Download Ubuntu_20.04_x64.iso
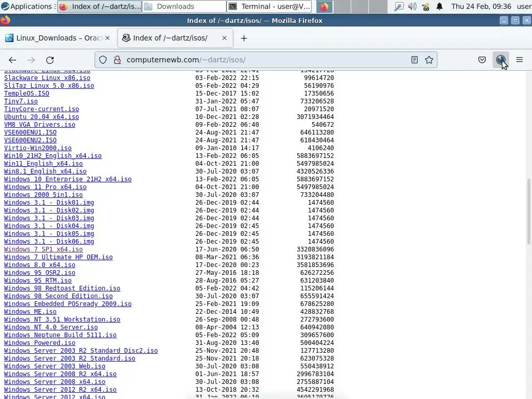Image resolution: width=532 pixels, height=399 pixels. click(x=42, y=117)
